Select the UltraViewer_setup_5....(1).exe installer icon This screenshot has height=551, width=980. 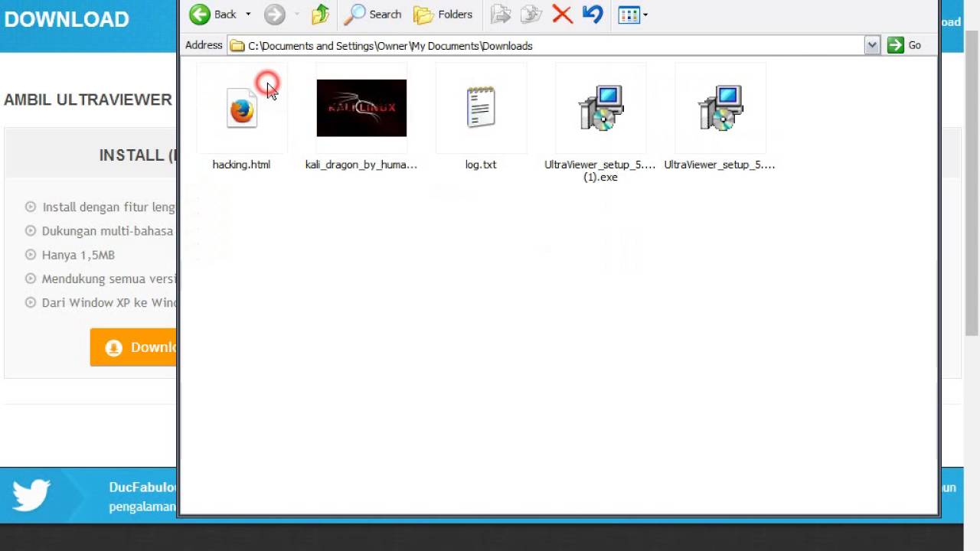pyautogui.click(x=601, y=108)
